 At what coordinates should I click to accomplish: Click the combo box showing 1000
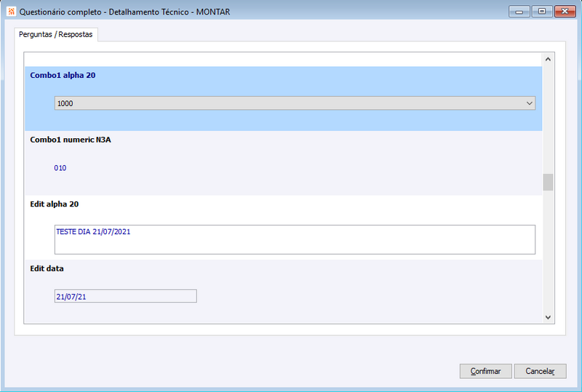click(295, 103)
